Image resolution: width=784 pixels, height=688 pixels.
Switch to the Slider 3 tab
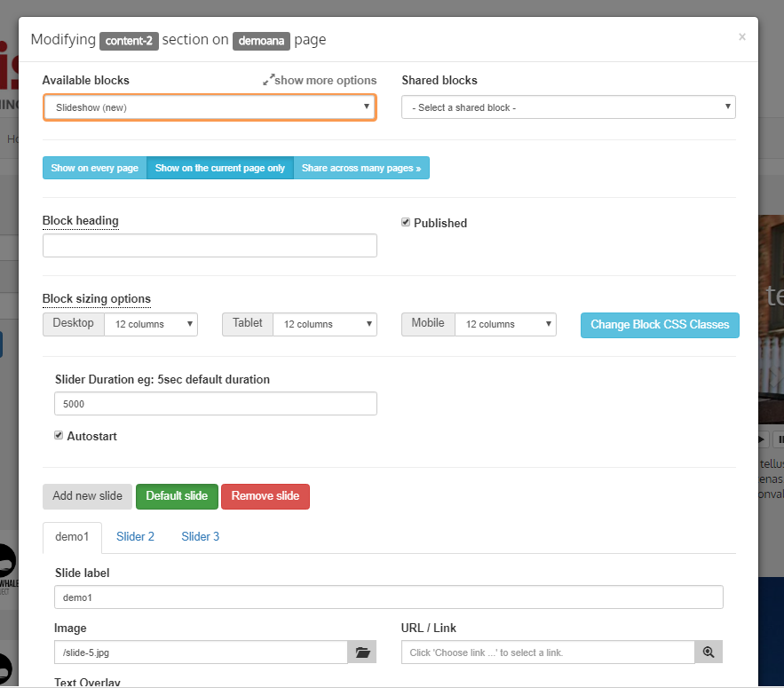point(200,537)
